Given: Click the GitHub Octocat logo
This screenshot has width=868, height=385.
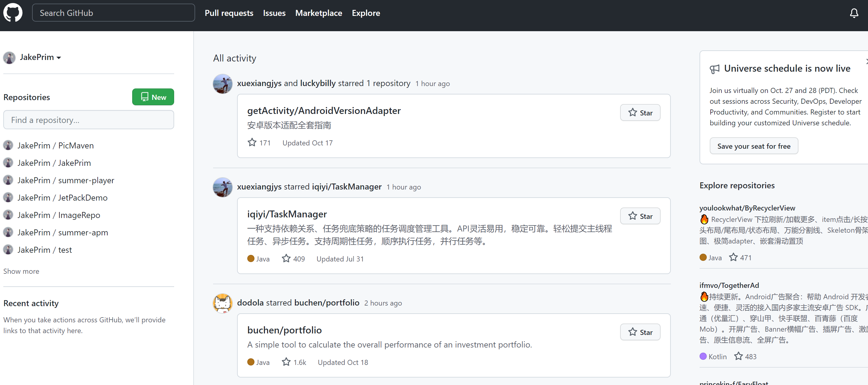Looking at the screenshot, I should tap(13, 13).
